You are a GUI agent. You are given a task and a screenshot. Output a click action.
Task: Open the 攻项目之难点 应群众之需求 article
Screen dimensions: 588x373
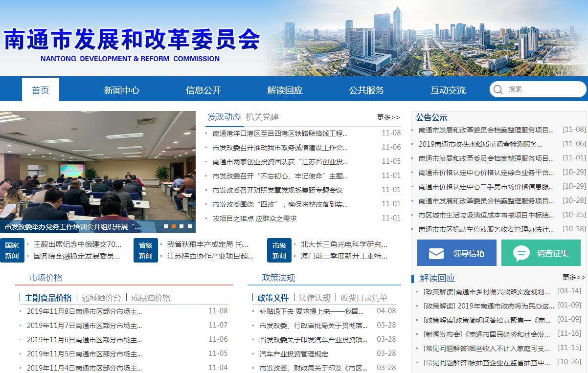pos(254,219)
